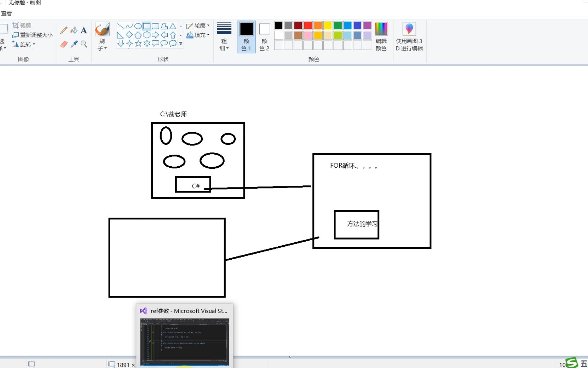Activate 颜色1 as the drawing color
Screen dimensions: 588x368
246,36
